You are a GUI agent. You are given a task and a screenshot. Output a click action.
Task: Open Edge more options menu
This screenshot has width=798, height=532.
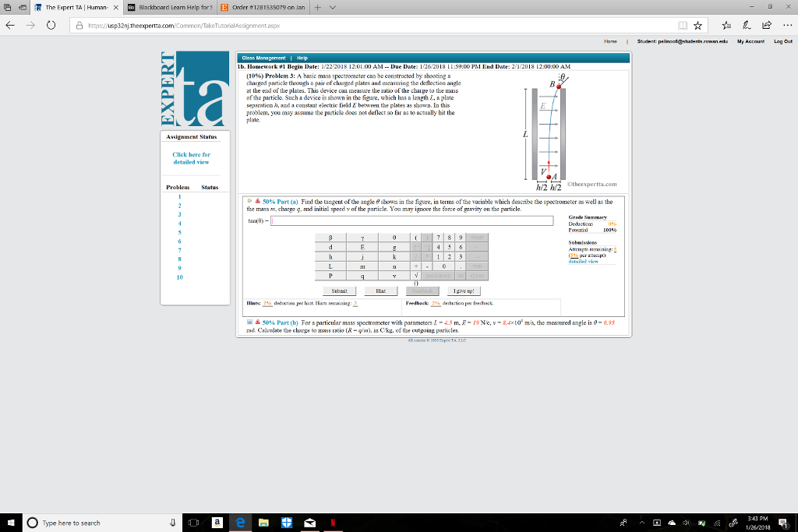click(x=788, y=24)
